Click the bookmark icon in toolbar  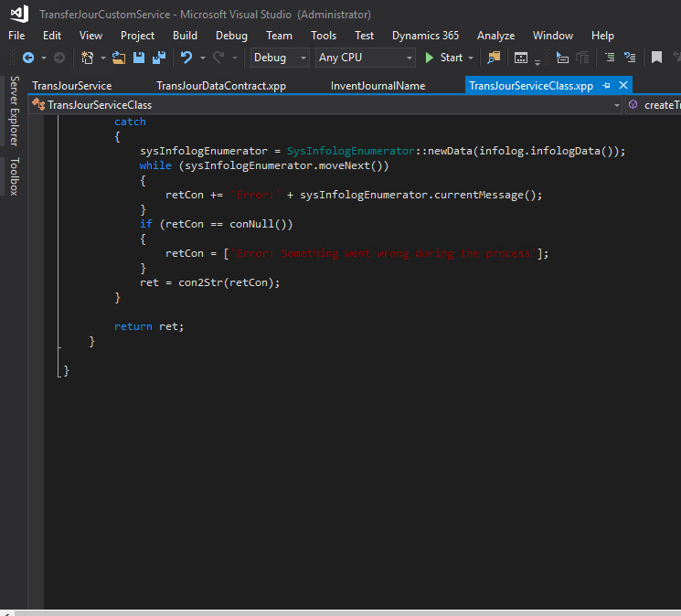(x=656, y=58)
